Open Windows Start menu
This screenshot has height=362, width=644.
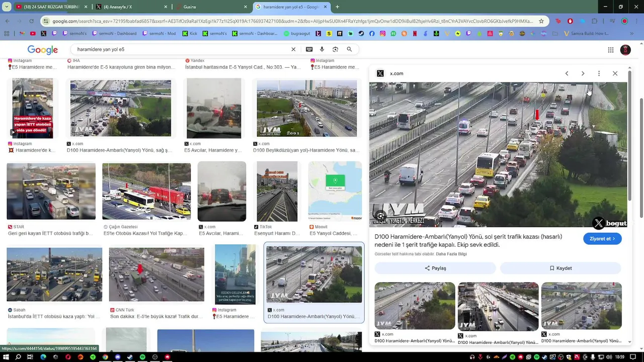pos(6,357)
